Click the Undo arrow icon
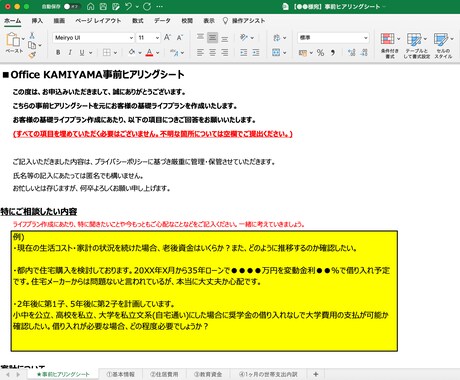This screenshot has height=380, width=460. tap(129, 6)
